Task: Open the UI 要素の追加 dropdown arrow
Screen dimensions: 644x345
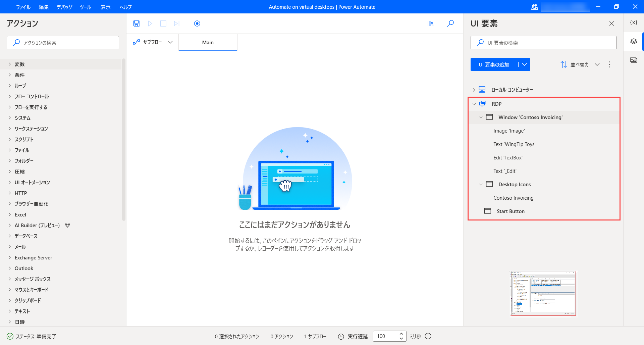Action: click(524, 64)
